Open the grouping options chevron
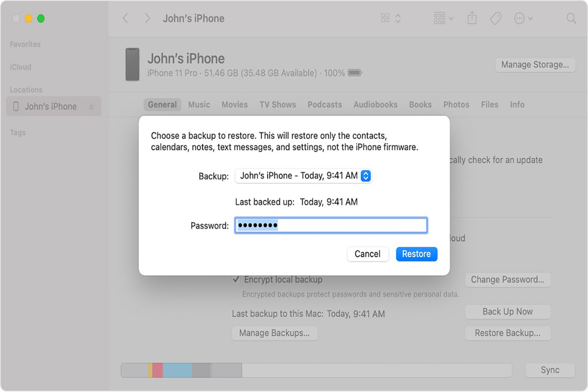 451,18
